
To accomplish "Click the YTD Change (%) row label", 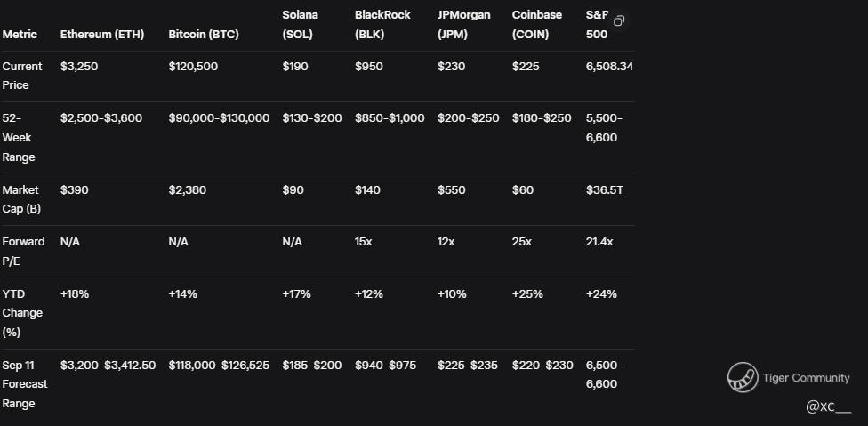I will [x=22, y=313].
